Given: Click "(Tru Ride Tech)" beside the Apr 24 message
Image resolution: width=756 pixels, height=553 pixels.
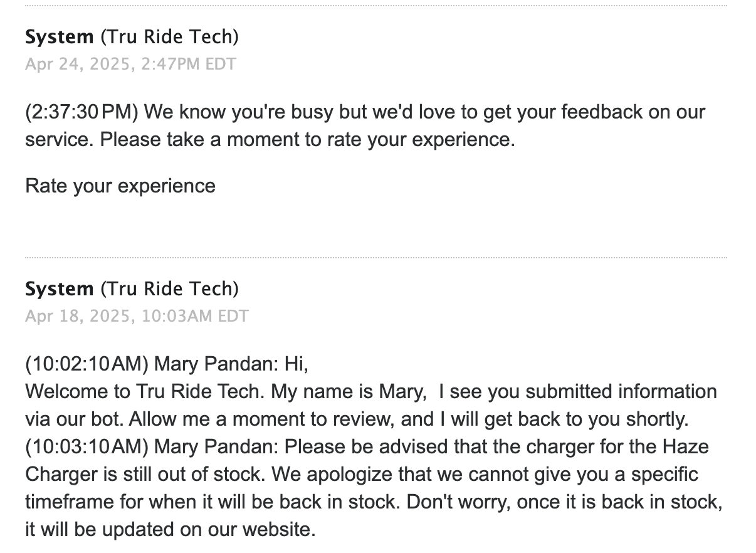Looking at the screenshot, I should 169,37.
